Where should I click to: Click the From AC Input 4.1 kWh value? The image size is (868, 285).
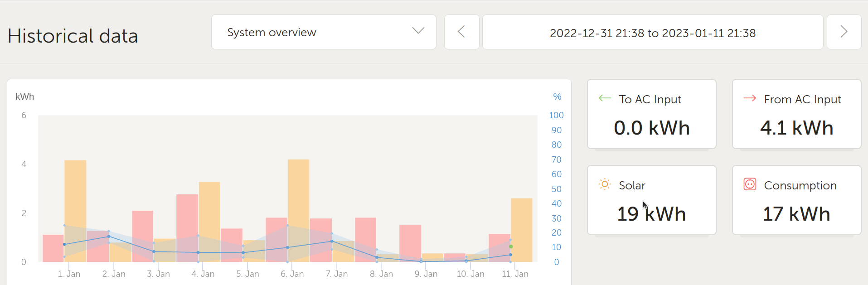point(796,128)
